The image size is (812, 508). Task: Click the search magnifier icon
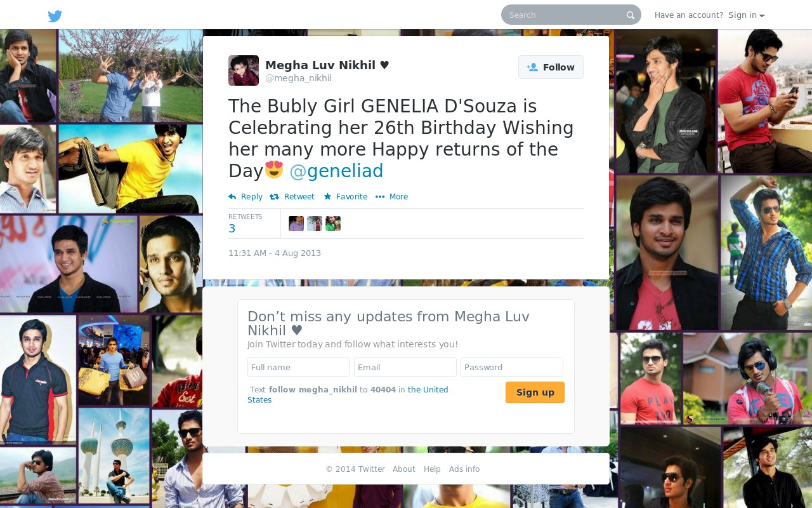click(631, 15)
